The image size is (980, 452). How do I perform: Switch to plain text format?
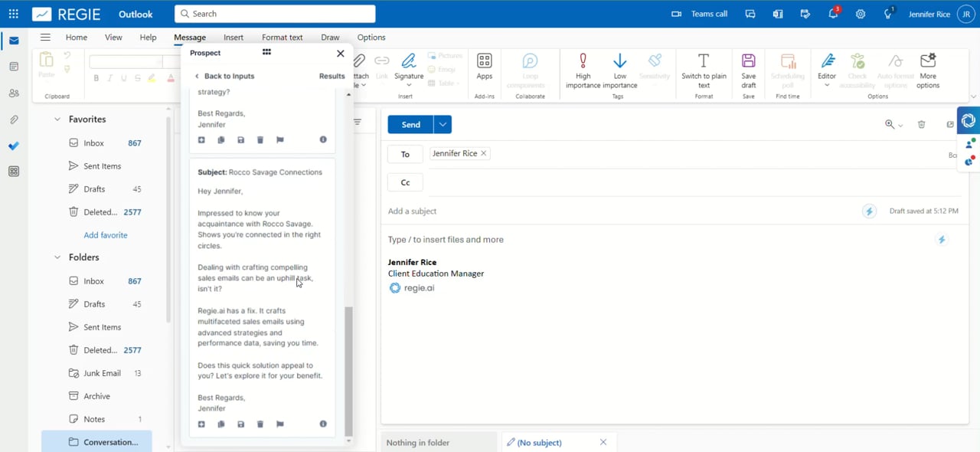[704, 70]
